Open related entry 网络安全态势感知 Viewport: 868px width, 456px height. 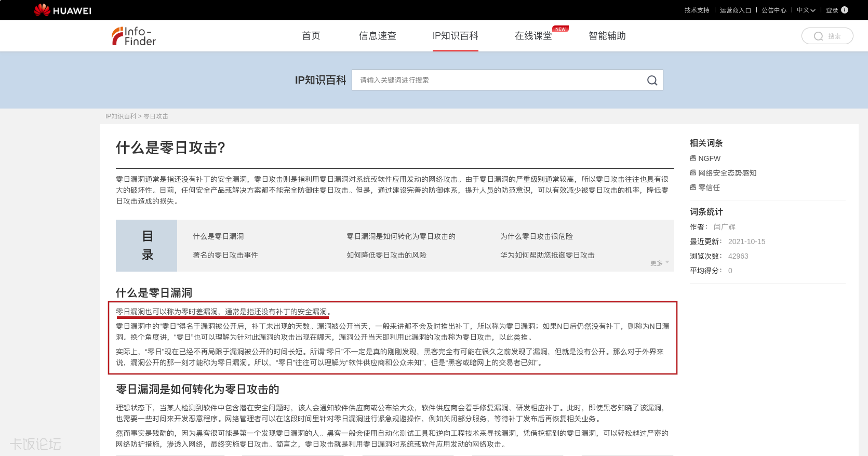tap(727, 173)
